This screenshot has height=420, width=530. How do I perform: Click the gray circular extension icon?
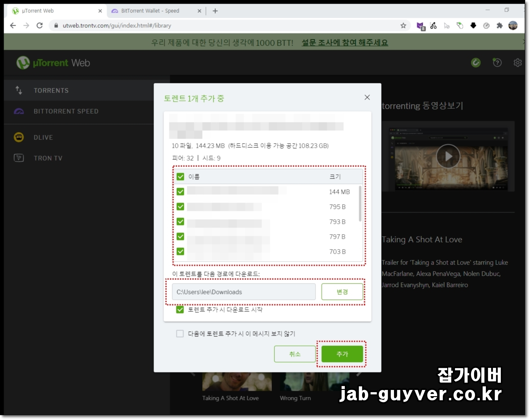[486, 26]
